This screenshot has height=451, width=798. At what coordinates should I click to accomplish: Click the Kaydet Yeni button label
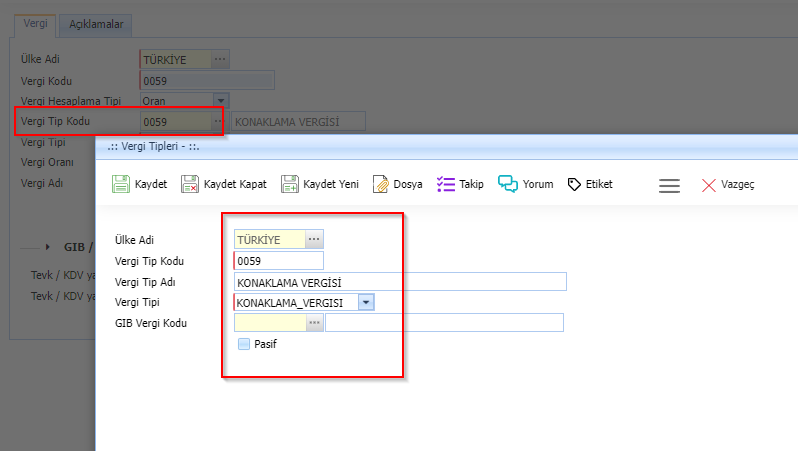pos(331,184)
